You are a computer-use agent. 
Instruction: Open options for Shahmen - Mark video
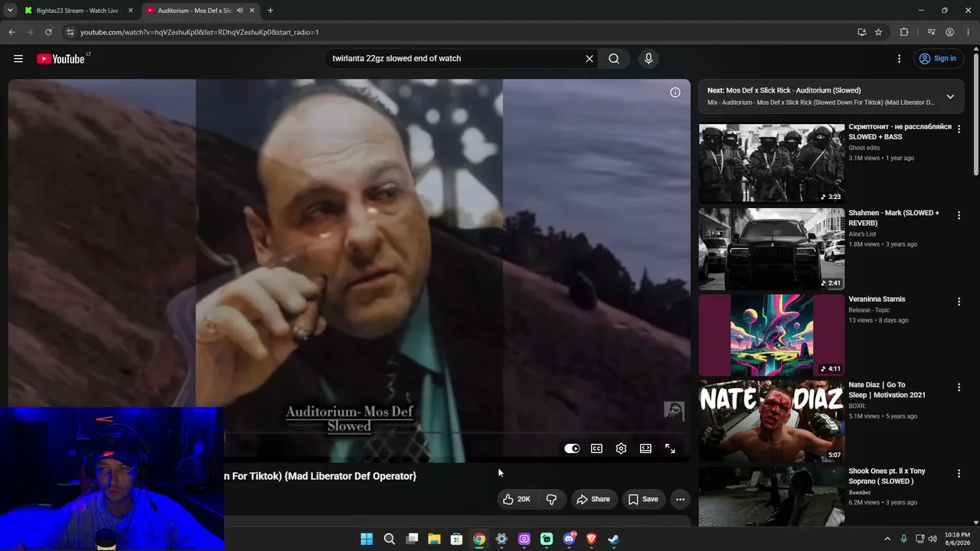959,216
